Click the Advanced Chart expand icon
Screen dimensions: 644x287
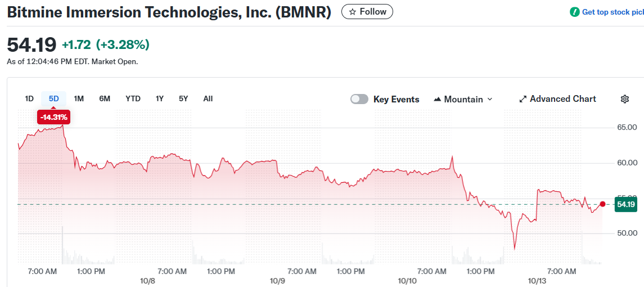[x=523, y=99]
